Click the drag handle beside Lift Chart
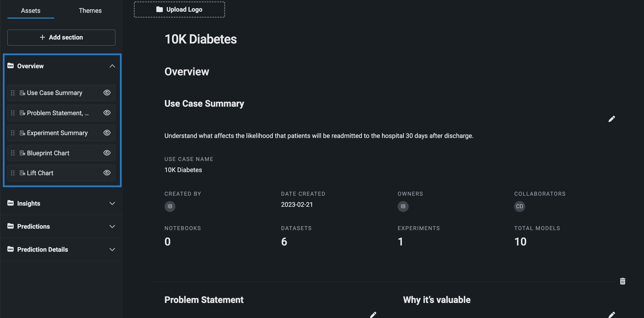 [x=13, y=173]
